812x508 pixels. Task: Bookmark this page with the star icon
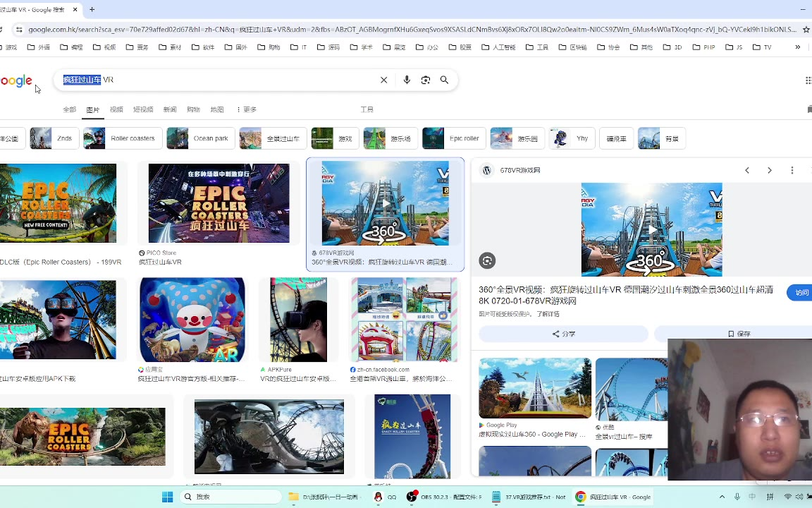coord(806,30)
